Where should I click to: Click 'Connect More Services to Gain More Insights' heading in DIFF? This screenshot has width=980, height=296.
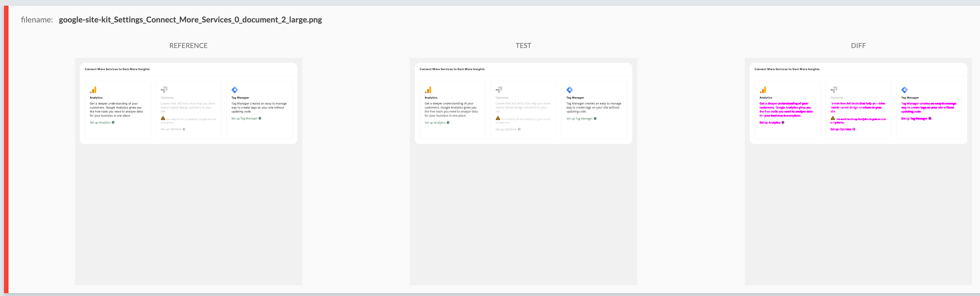[x=787, y=69]
